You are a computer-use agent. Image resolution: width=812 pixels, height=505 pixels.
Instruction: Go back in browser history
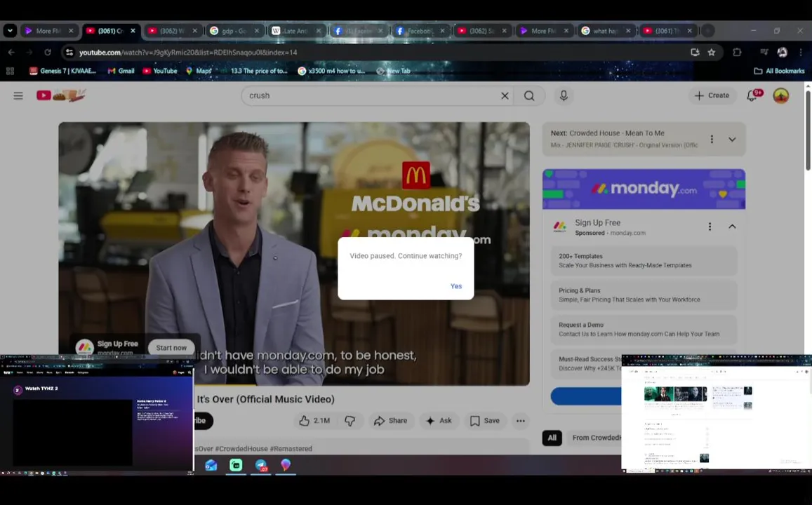coord(11,53)
